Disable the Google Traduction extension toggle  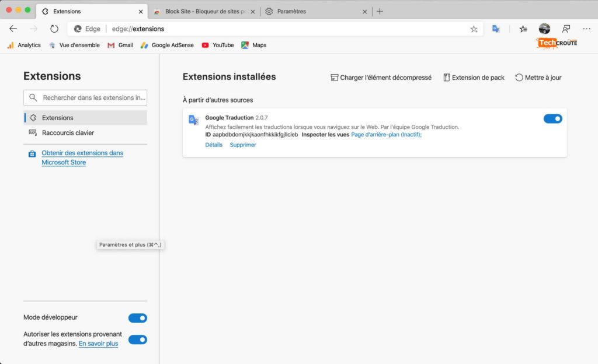coord(552,119)
